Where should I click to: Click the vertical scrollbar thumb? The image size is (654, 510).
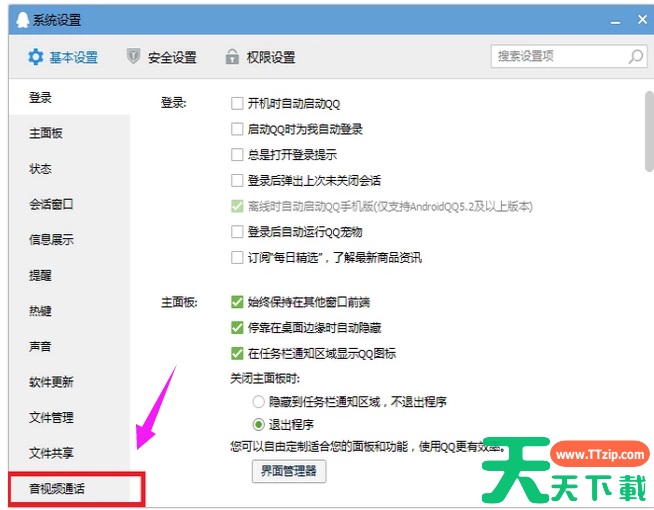click(649, 131)
